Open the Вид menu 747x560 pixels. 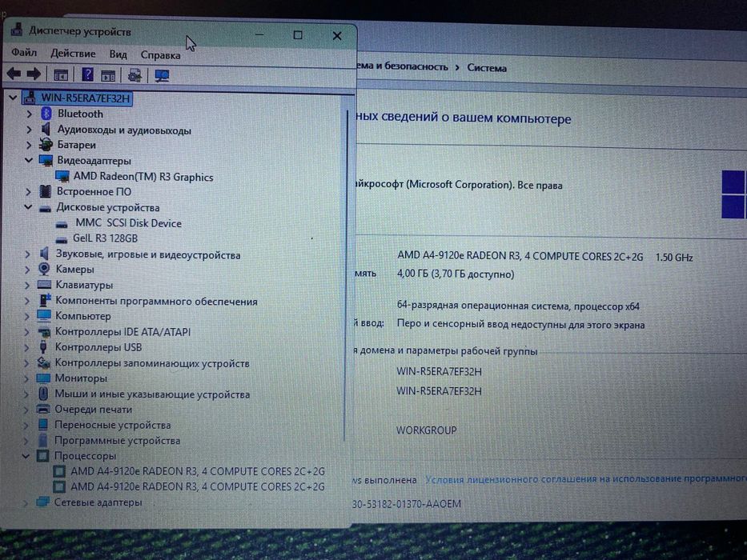tap(118, 54)
